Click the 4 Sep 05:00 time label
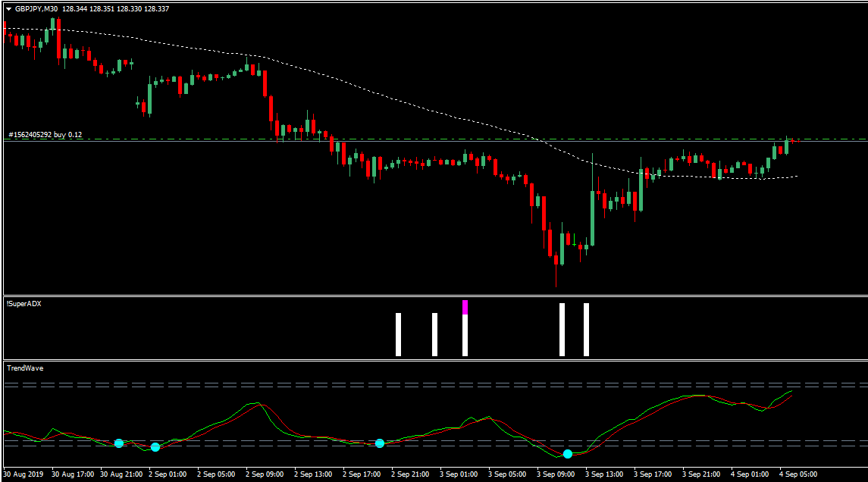 [x=799, y=474]
